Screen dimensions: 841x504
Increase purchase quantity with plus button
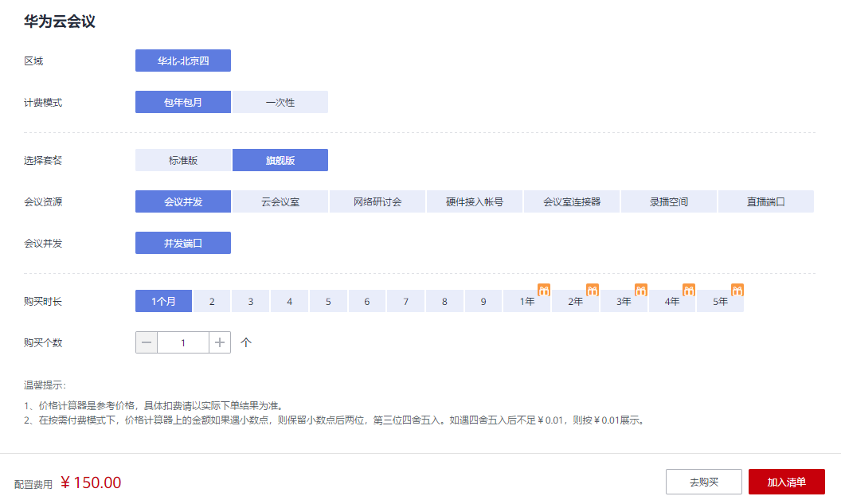220,342
